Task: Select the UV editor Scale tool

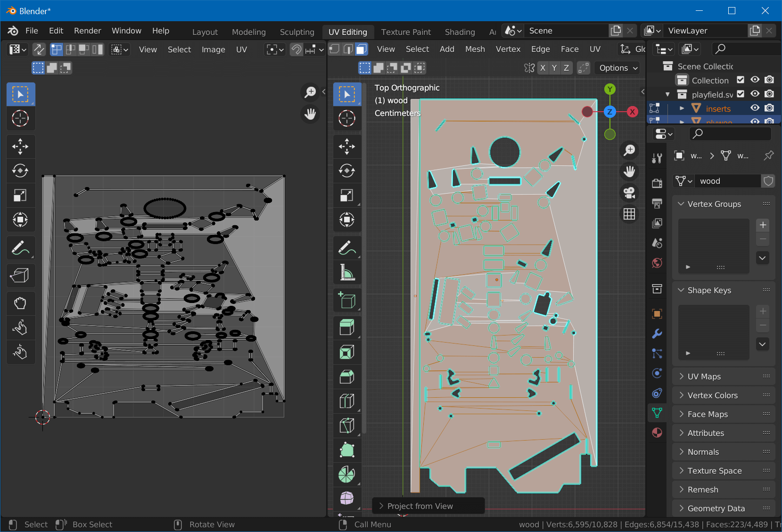Action: click(x=20, y=195)
